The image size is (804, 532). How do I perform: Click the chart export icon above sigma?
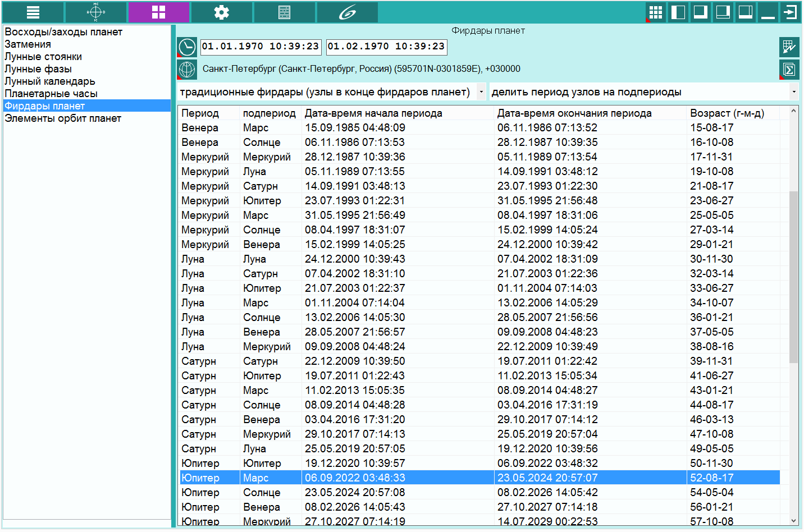pyautogui.click(x=789, y=47)
